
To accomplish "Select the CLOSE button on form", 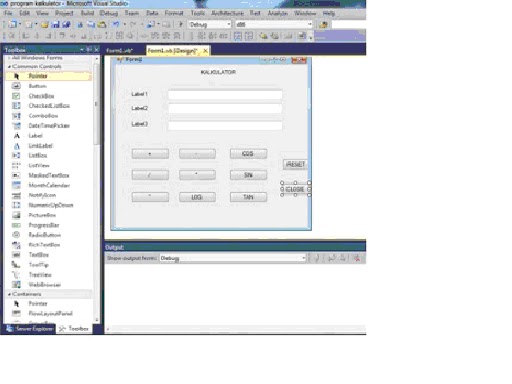I will click(296, 189).
